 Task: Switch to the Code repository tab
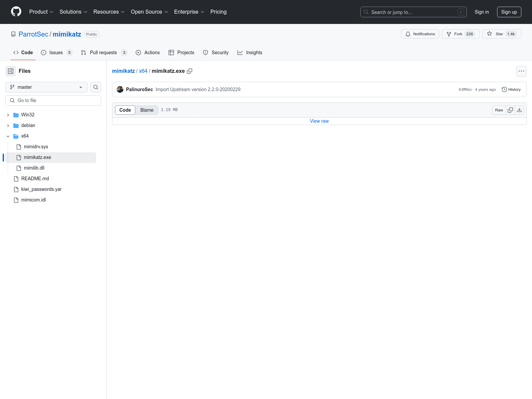23,53
